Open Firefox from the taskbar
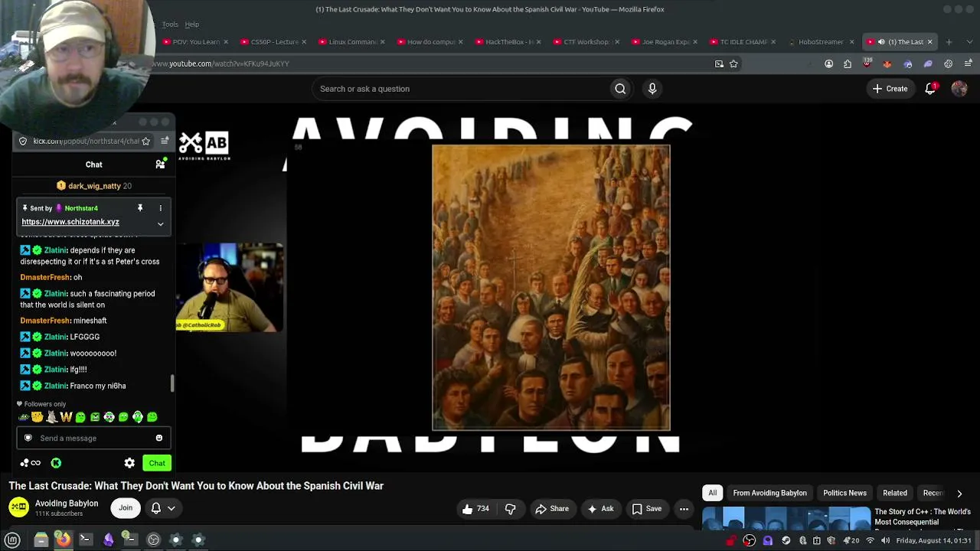 pyautogui.click(x=64, y=540)
